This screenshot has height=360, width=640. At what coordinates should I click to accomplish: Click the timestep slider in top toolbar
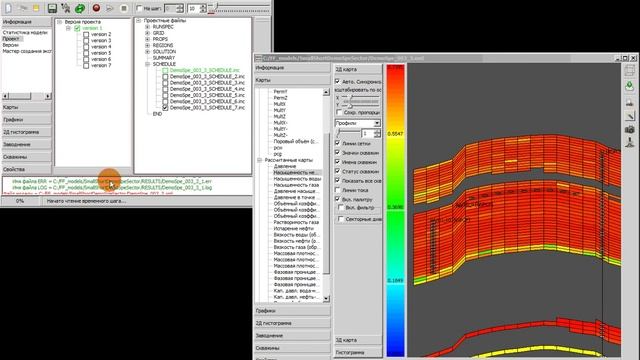[240, 7]
